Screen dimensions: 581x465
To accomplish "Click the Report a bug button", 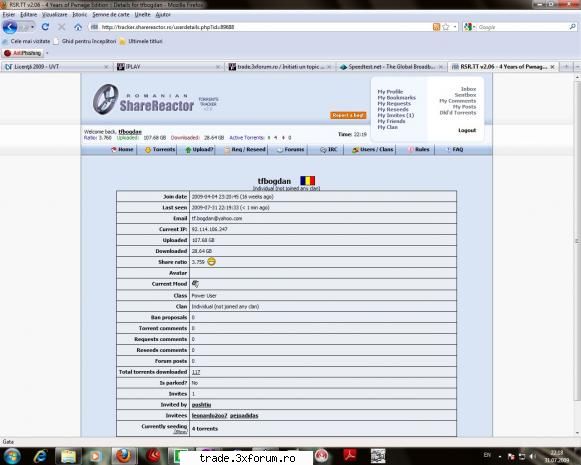I will point(348,115).
